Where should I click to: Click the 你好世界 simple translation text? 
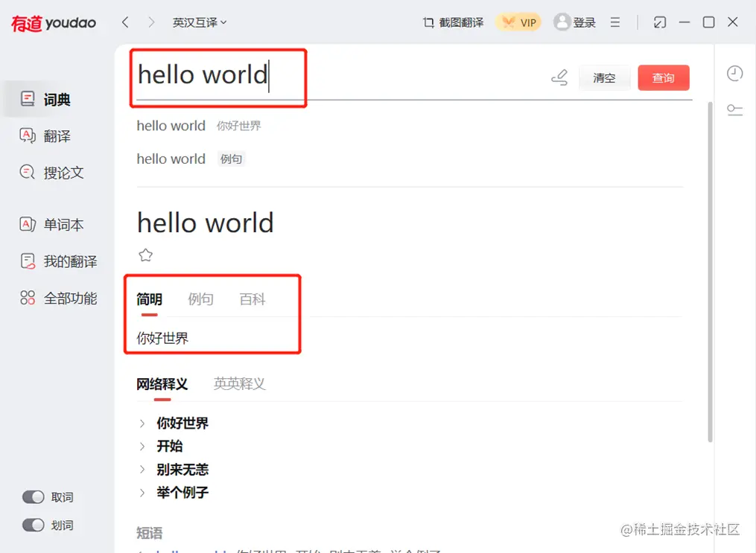(162, 338)
